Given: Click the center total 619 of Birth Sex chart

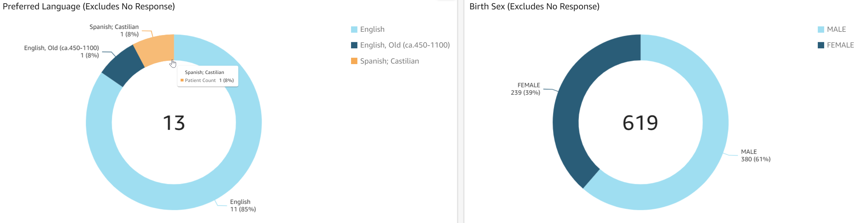Looking at the screenshot, I should pyautogui.click(x=640, y=123).
